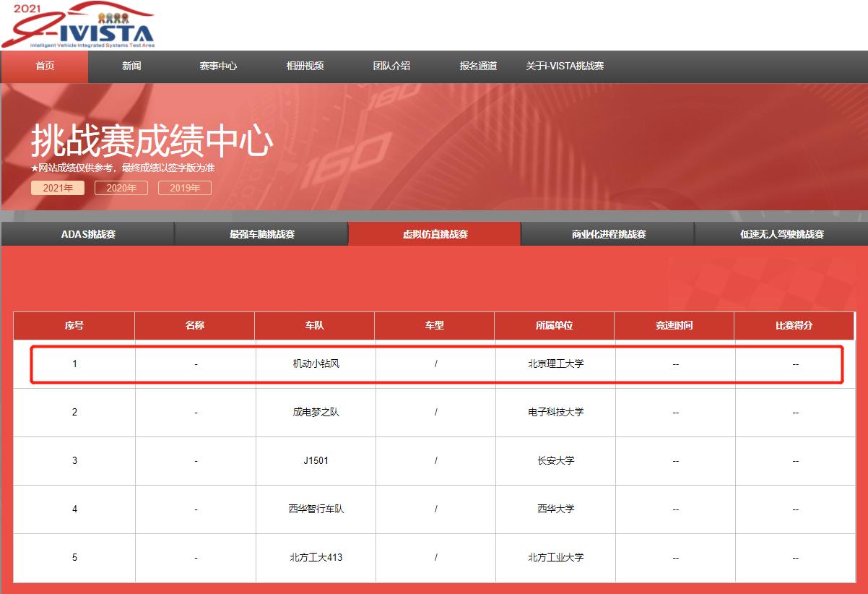Click the 成电梦之队 team row
Screen dimensions: 868x594
coord(316,413)
